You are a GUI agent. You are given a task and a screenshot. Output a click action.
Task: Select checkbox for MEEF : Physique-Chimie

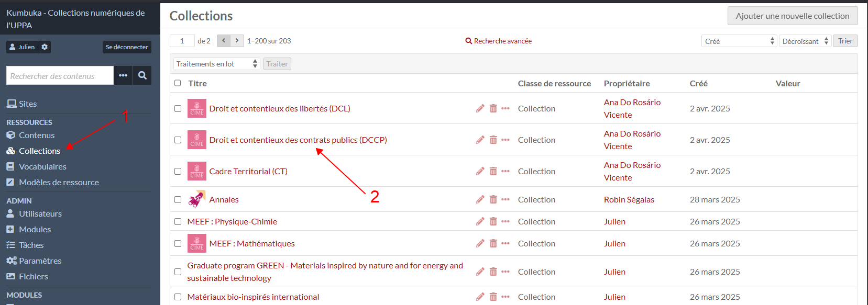pos(178,221)
